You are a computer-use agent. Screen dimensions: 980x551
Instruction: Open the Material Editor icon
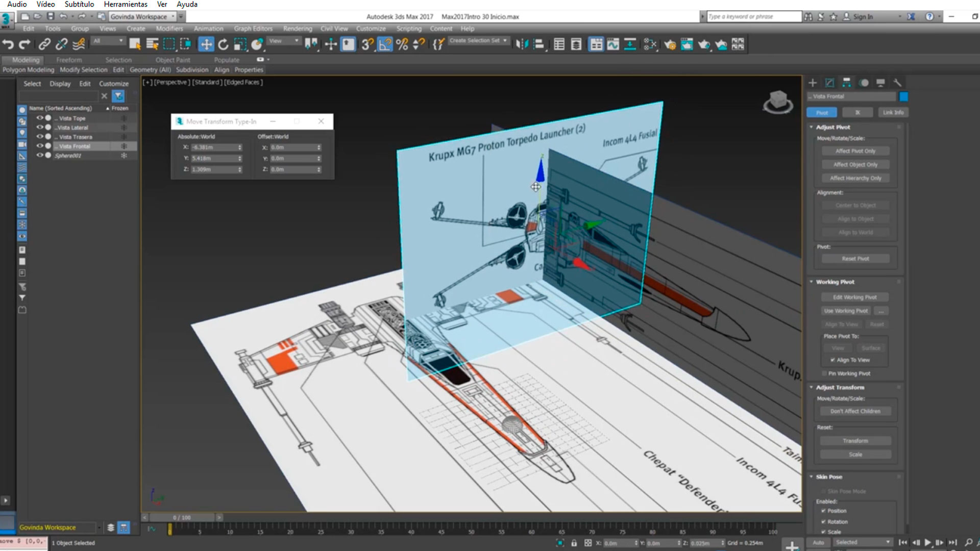650,44
